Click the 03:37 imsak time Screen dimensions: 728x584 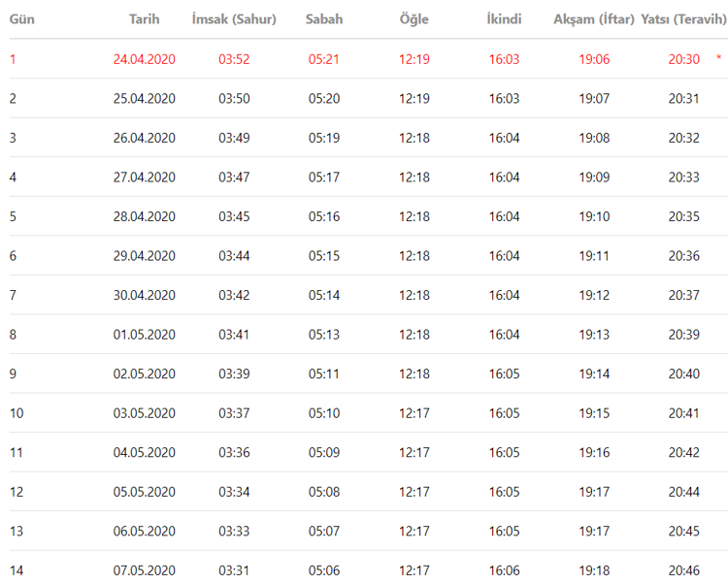click(x=234, y=413)
